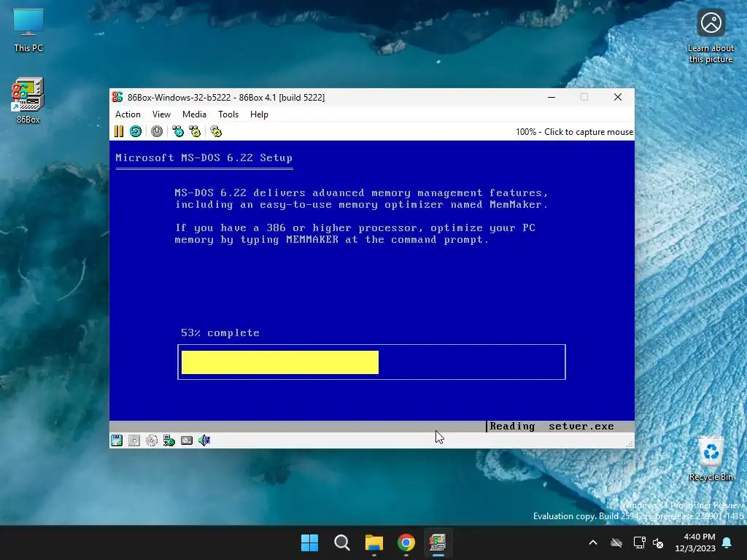This screenshot has height=560, width=747.
Task: Open the 86Box desktop shortcut
Action: 28,100
